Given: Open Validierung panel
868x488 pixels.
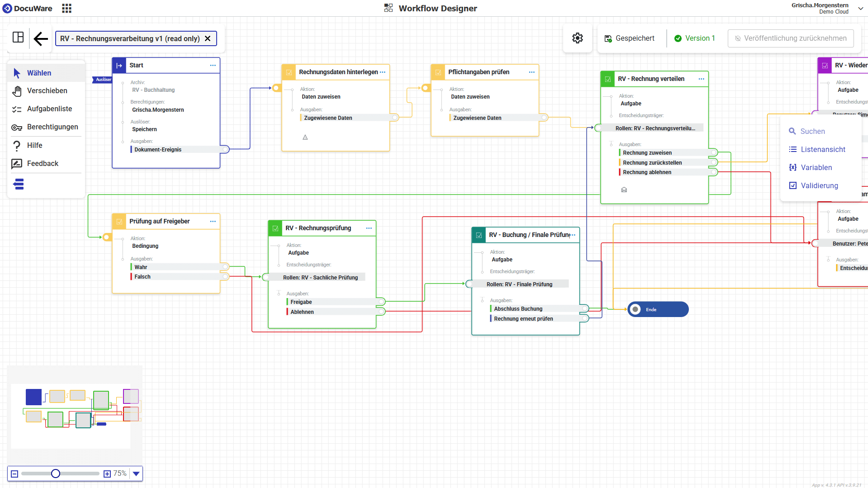Looking at the screenshot, I should coord(819,185).
